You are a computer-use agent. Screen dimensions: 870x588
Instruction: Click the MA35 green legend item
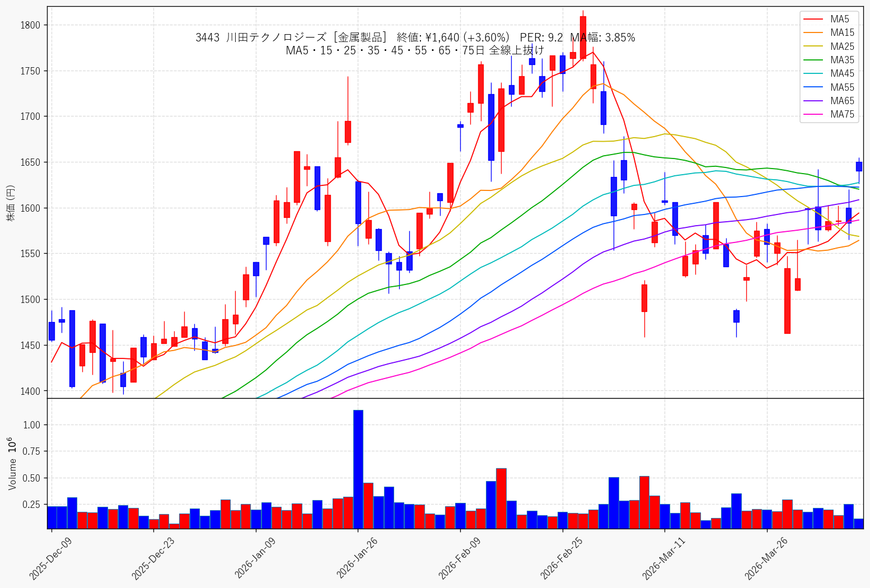[829, 60]
